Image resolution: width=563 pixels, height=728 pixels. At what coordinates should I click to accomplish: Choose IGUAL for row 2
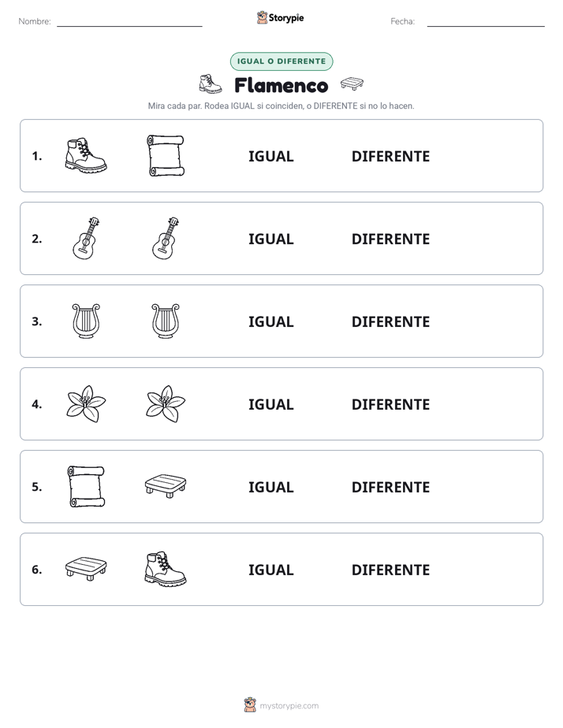point(270,239)
